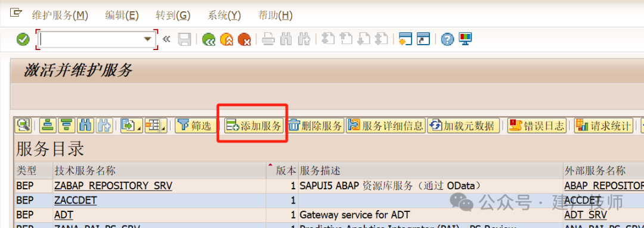Open the 编辑(E) menu

(x=122, y=15)
